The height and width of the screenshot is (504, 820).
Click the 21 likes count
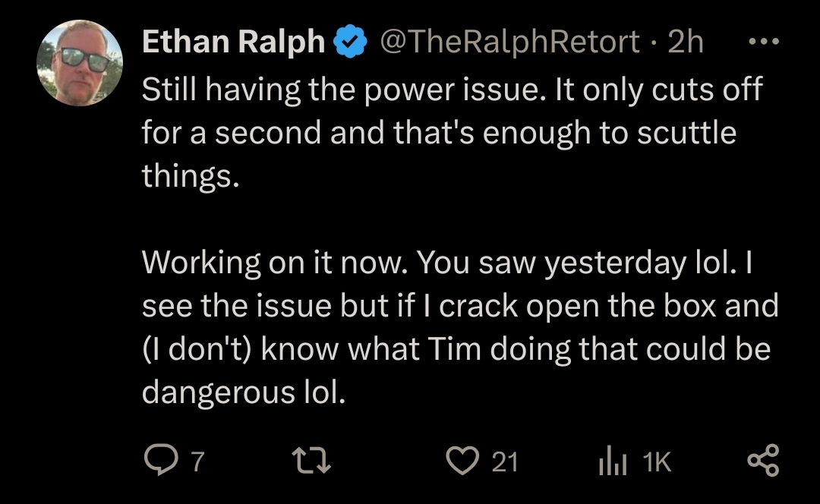[505, 461]
